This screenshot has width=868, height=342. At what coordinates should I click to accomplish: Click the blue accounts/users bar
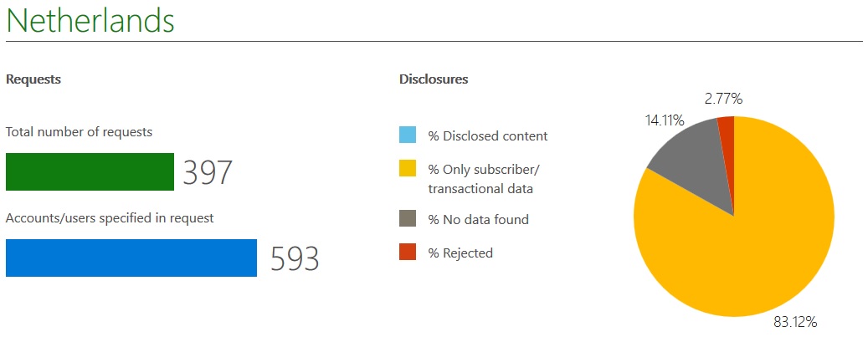pyautogui.click(x=131, y=258)
